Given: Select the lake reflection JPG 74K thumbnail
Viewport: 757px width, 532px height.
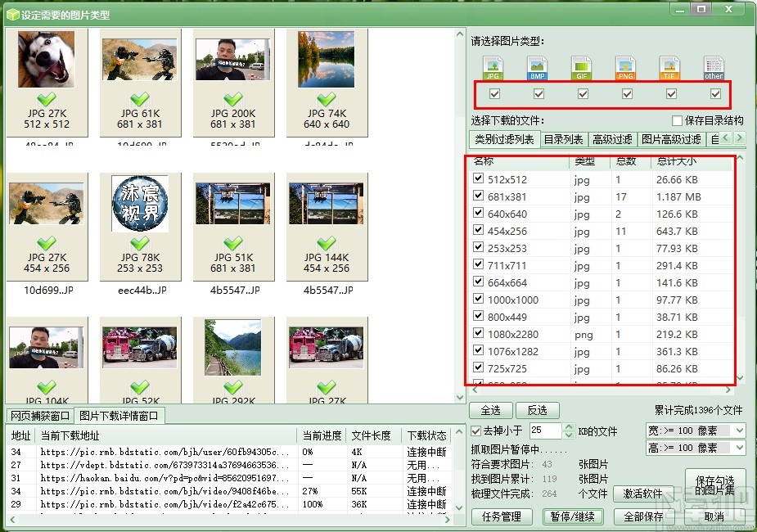Looking at the screenshot, I should [x=327, y=60].
